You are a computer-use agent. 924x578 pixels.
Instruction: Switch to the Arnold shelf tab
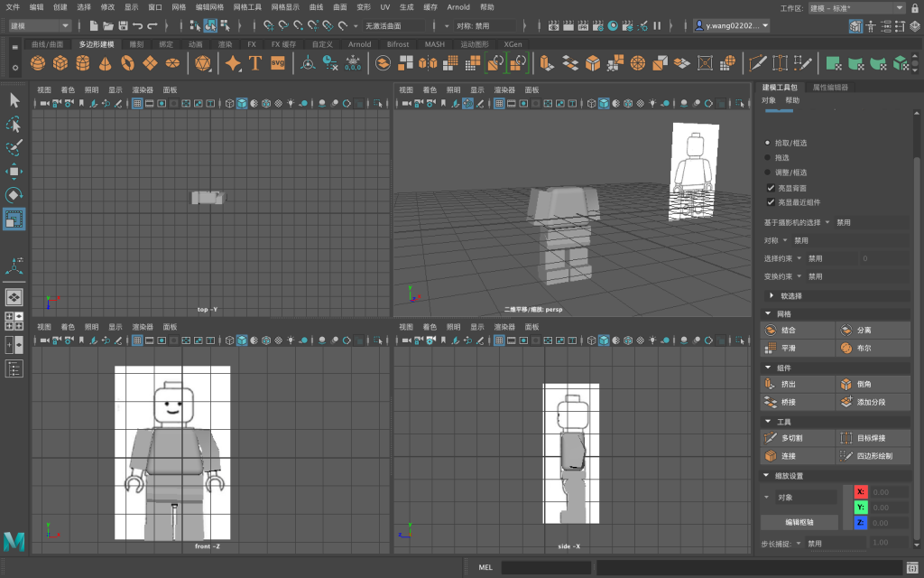tap(359, 44)
